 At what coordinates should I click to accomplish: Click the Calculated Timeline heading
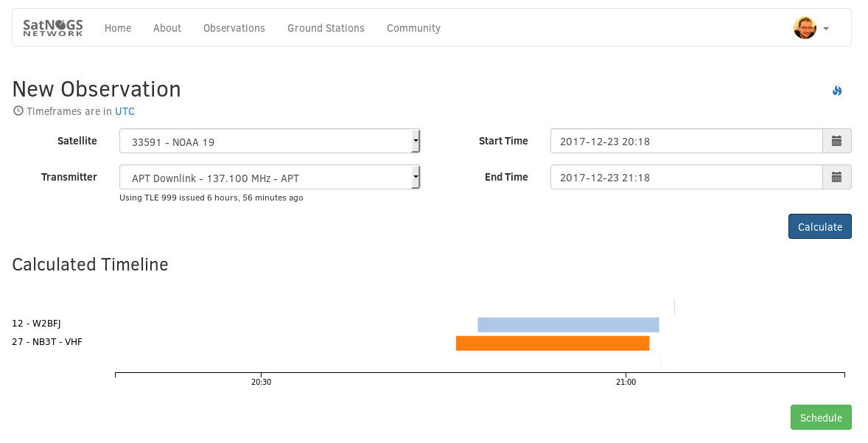[90, 265]
